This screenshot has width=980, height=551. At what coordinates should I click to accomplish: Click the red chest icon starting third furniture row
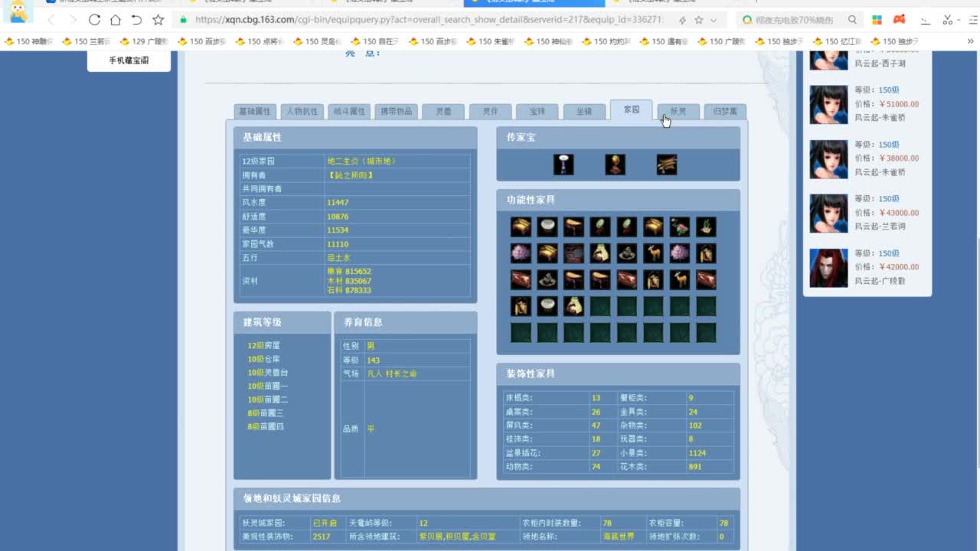(x=521, y=279)
